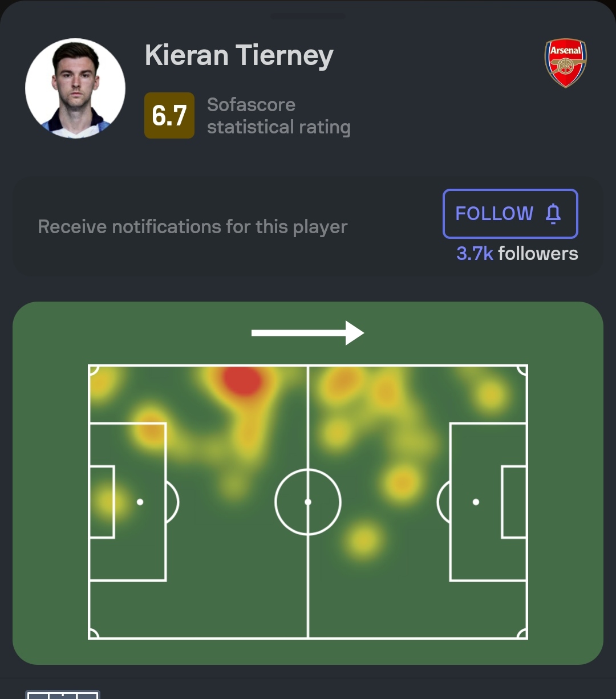Viewport: 616px width, 699px height.
Task: Tap the red heatmap hotspot
Action: click(x=242, y=380)
